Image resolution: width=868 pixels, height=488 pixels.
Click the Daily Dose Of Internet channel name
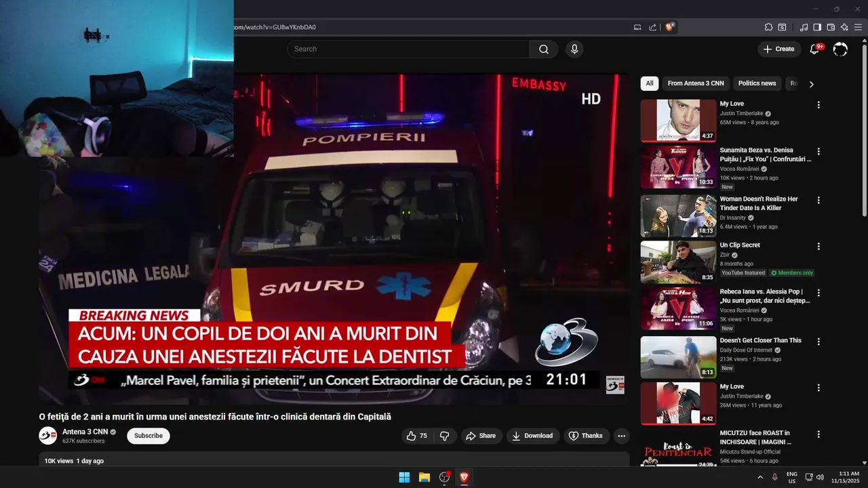pos(747,350)
